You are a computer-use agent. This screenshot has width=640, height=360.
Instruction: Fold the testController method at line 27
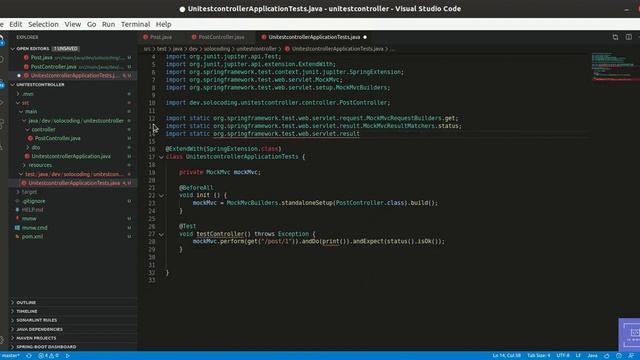pos(161,235)
